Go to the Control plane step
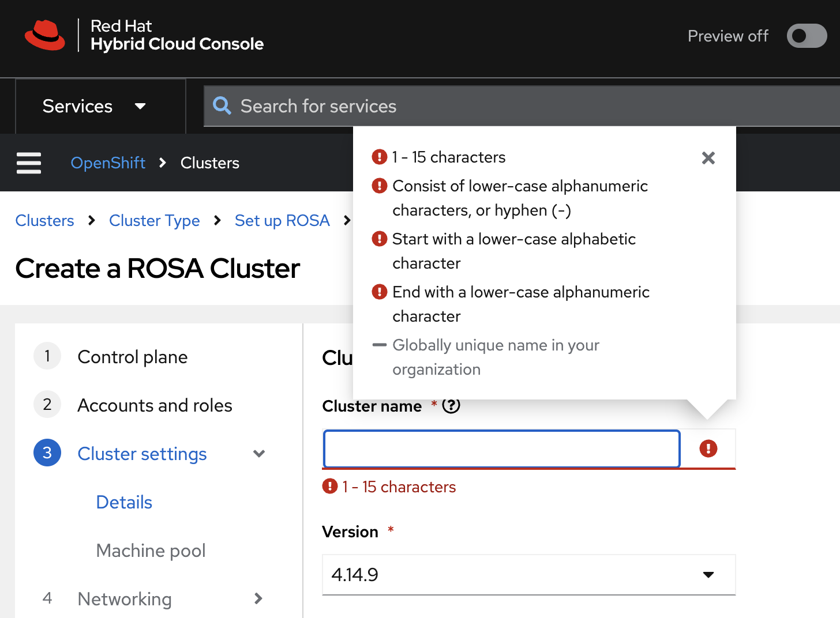 coord(132,357)
